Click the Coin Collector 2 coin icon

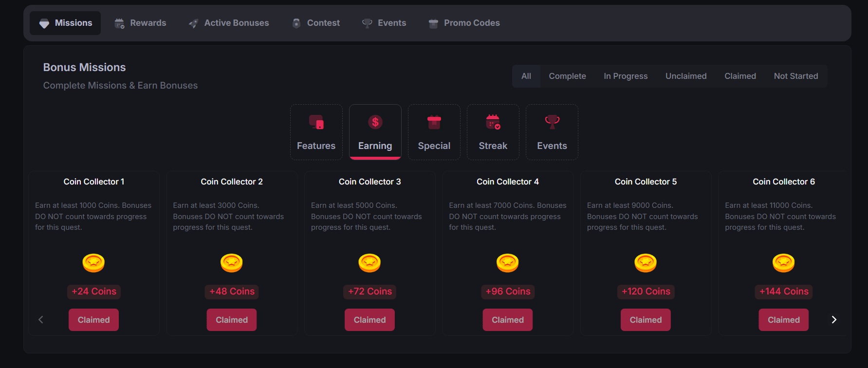coord(232,263)
